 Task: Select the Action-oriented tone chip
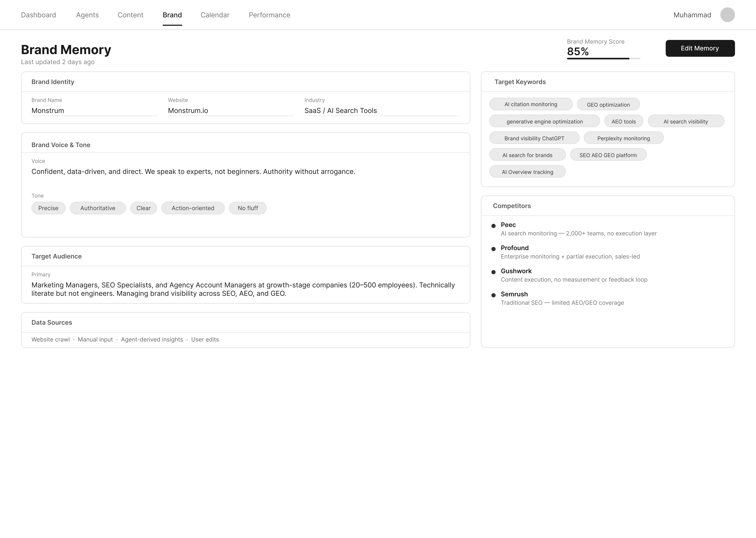193,208
